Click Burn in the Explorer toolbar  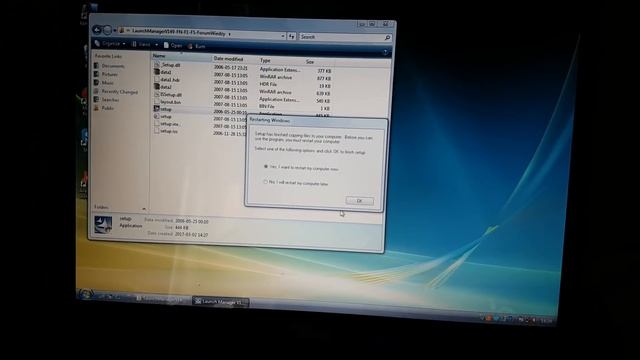click(x=196, y=46)
